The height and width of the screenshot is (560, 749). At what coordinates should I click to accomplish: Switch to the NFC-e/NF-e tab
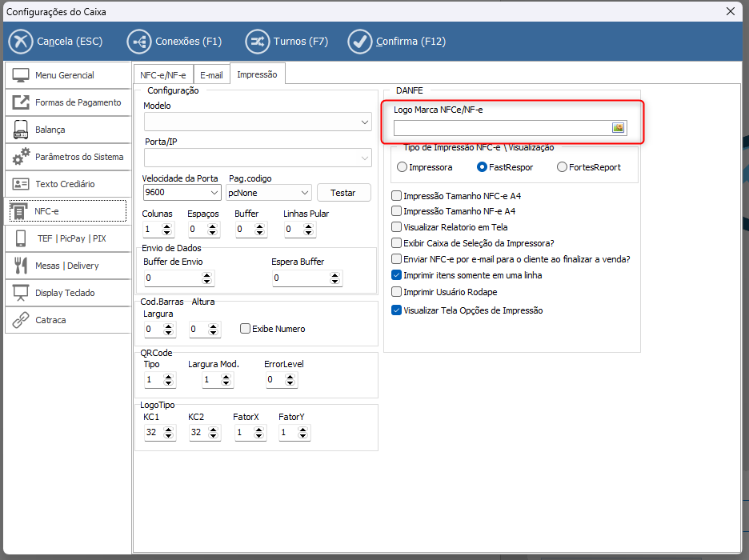coord(162,74)
